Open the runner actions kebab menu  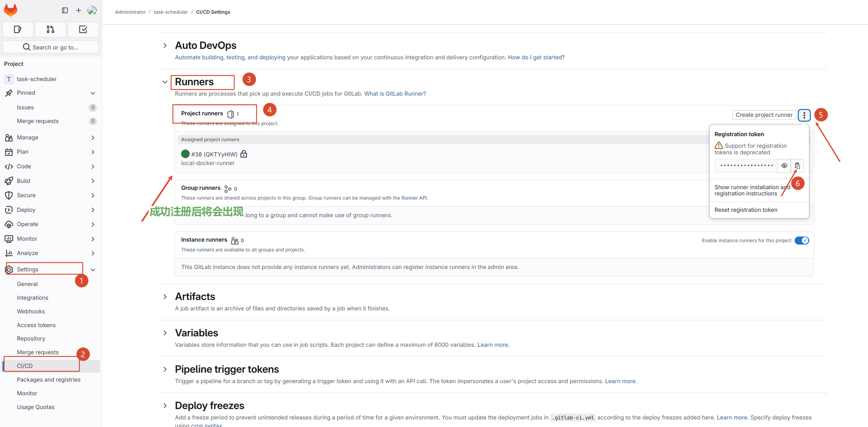click(x=804, y=115)
